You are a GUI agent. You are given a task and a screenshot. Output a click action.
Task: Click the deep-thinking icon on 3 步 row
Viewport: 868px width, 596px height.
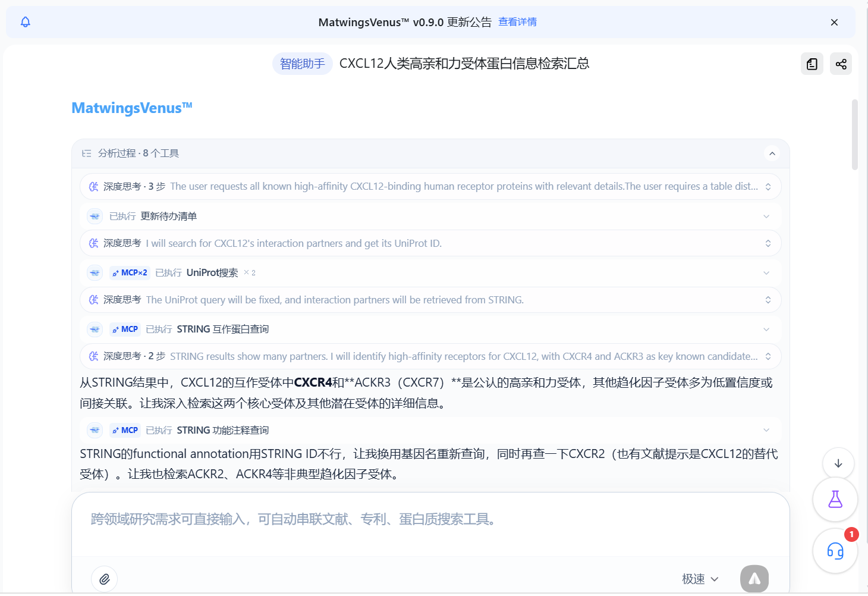click(93, 187)
